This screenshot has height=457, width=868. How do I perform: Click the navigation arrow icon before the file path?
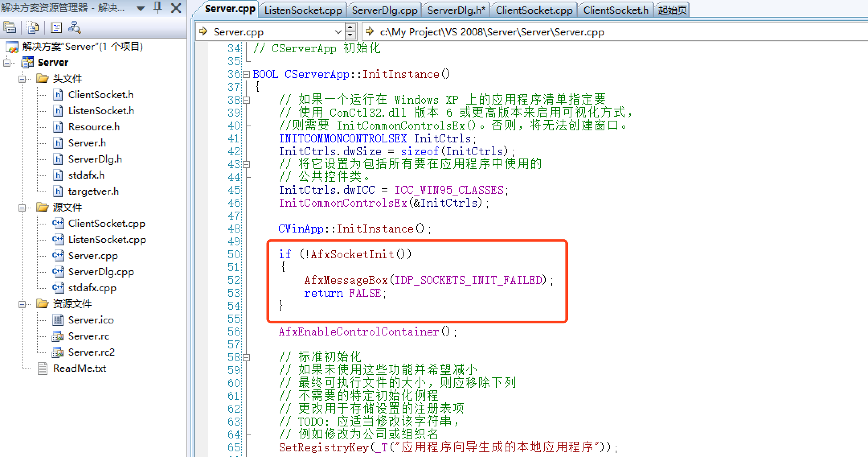(x=369, y=31)
